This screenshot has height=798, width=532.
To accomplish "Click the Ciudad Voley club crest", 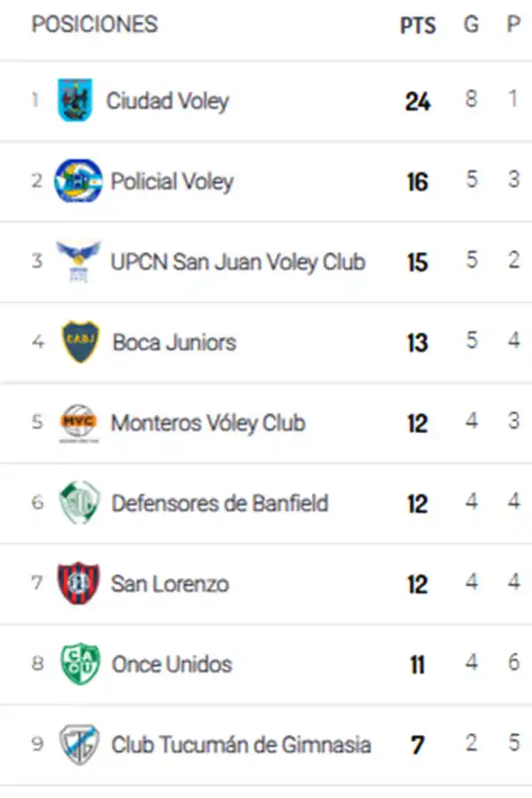I will pyautogui.click(x=78, y=100).
